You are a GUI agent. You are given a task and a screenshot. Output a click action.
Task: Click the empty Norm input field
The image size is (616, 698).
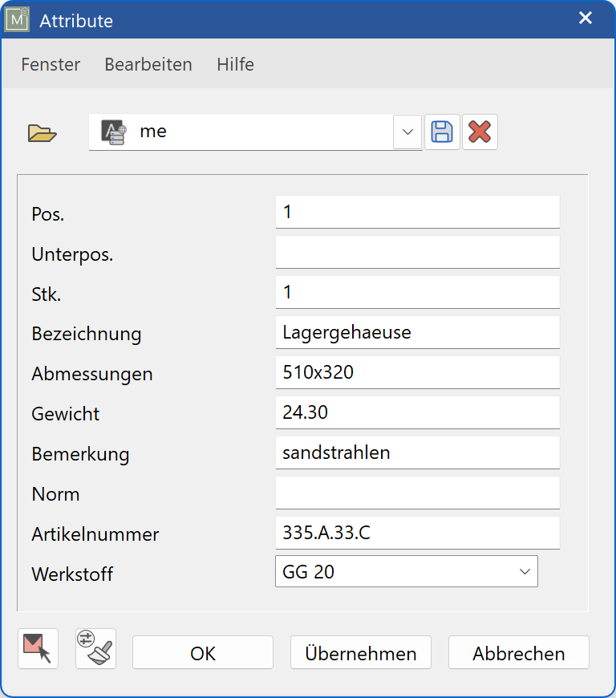click(417, 492)
